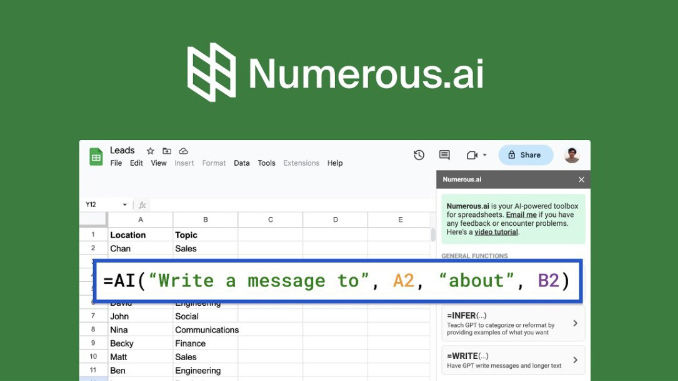Open the dropdown arrow beside camera icon
The image size is (678, 381).
[485, 155]
